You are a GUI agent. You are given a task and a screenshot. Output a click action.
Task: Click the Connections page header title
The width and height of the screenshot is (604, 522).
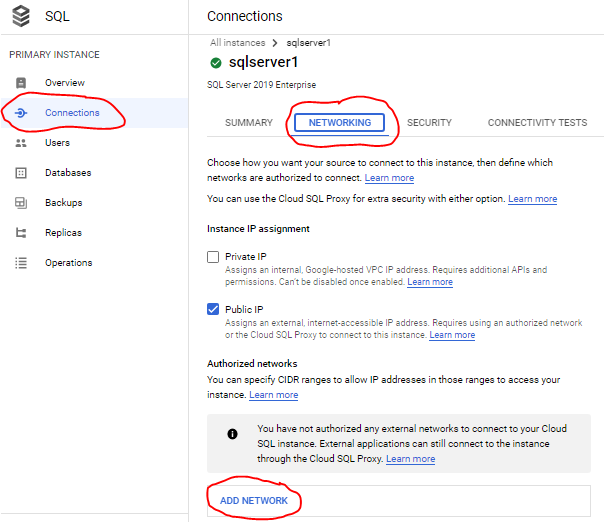coord(245,16)
